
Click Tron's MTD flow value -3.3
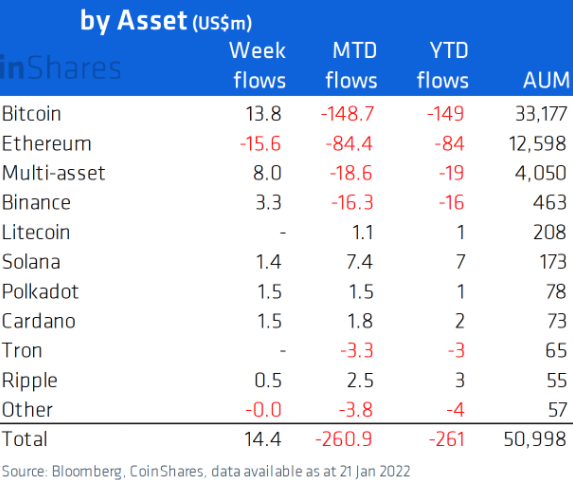click(357, 350)
